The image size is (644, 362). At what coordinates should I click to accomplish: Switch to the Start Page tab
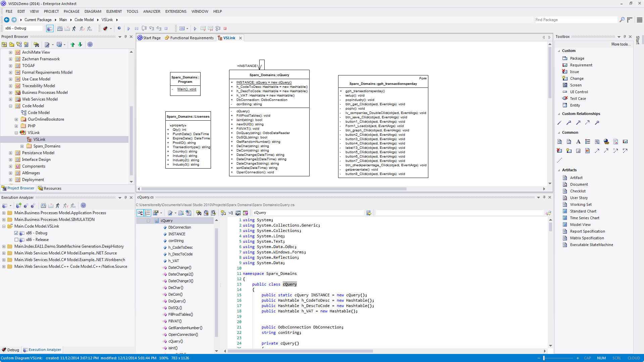[x=149, y=38]
